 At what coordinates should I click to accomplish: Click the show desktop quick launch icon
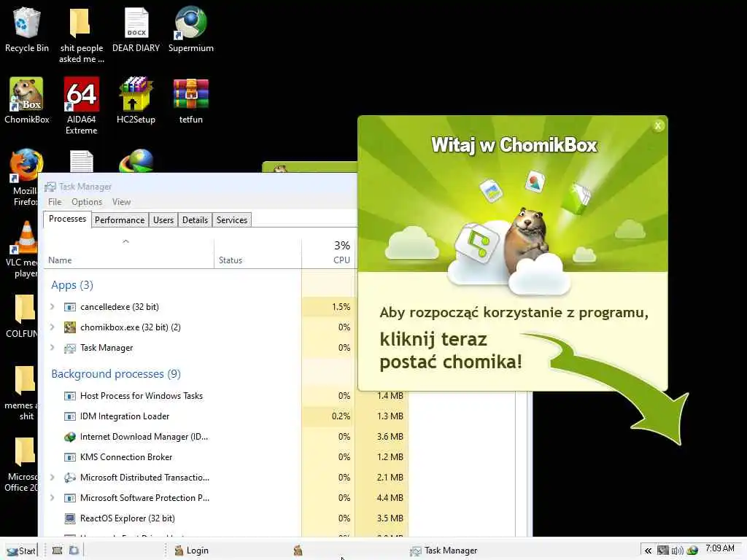57,551
